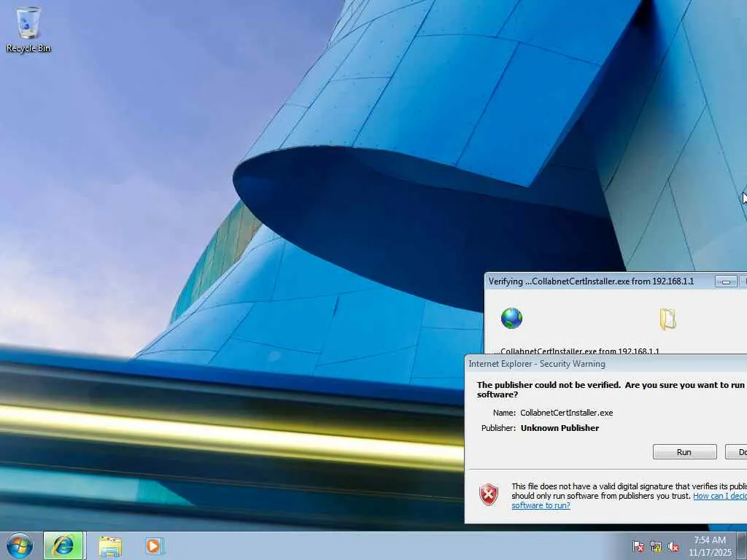This screenshot has width=747, height=560.
Task: Launch Windows Media Player from taskbar
Action: tap(154, 545)
